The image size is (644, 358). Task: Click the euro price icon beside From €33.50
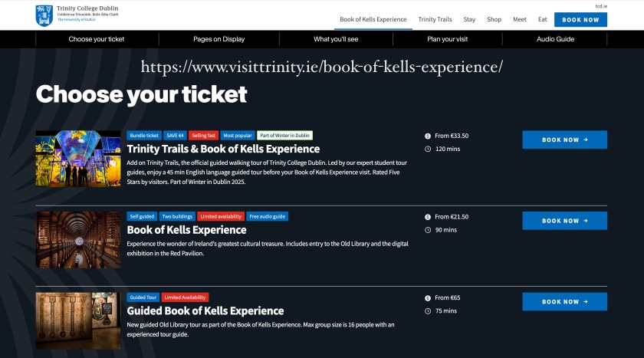pyautogui.click(x=428, y=136)
